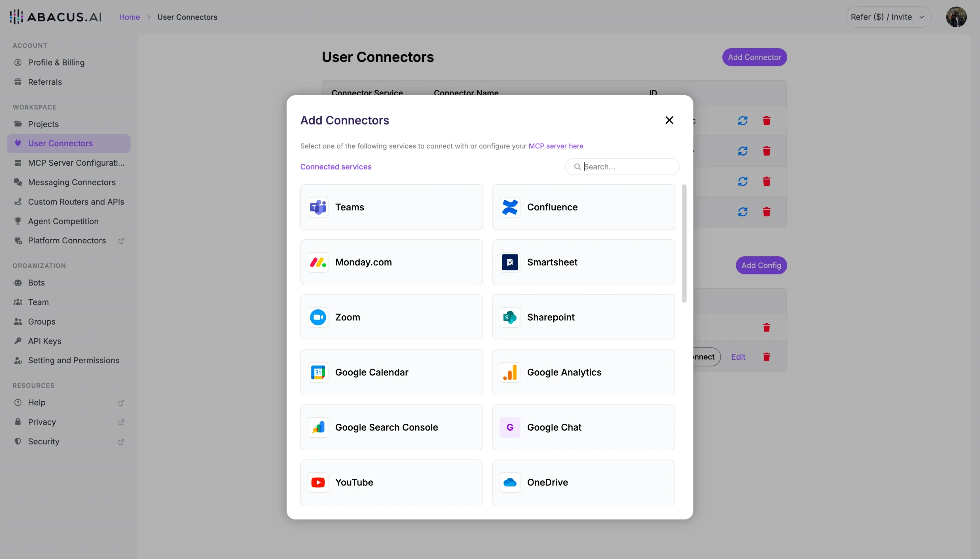Click the Agent Competition trophy icon
This screenshot has height=559, width=980.
pyautogui.click(x=18, y=221)
